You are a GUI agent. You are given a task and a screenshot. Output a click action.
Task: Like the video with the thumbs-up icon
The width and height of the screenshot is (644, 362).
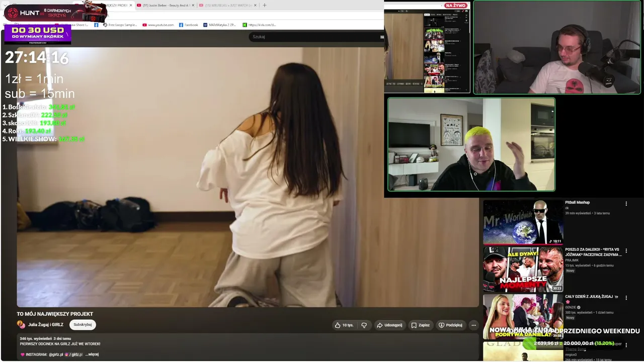[x=344, y=325]
